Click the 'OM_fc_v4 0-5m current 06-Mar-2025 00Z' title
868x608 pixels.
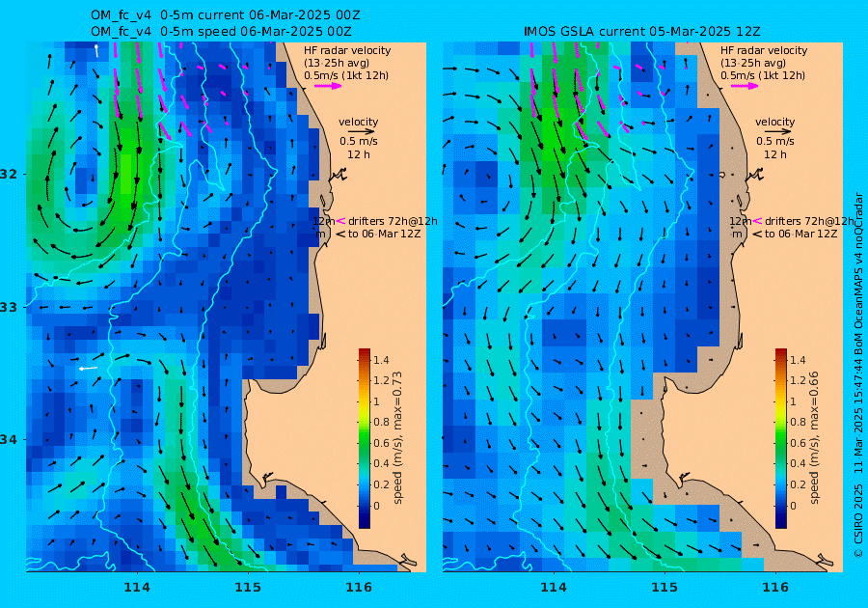tap(226, 15)
